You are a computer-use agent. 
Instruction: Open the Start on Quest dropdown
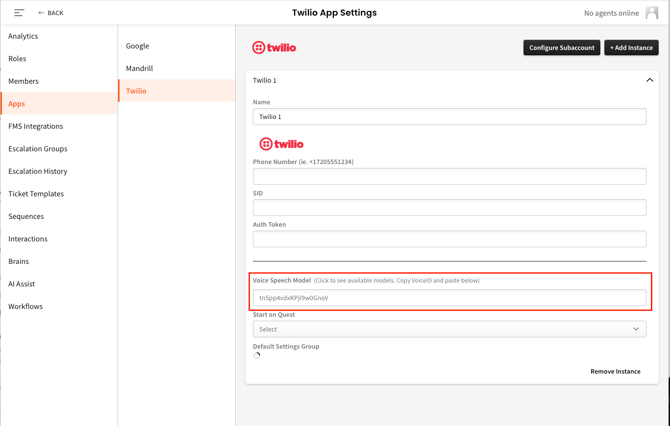(x=449, y=329)
